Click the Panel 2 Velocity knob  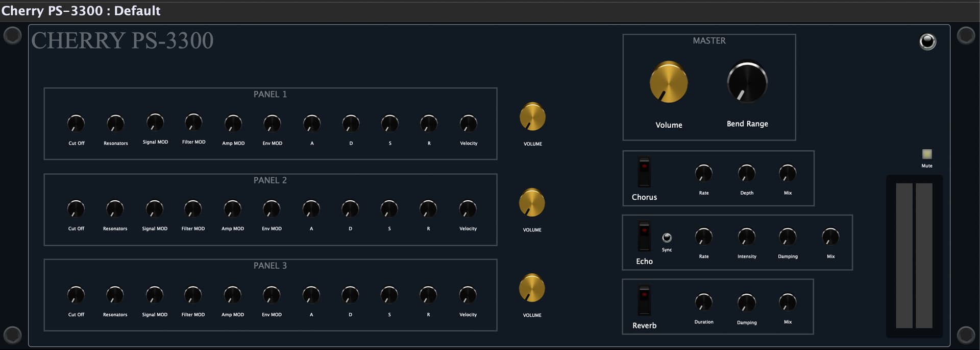pyautogui.click(x=468, y=208)
